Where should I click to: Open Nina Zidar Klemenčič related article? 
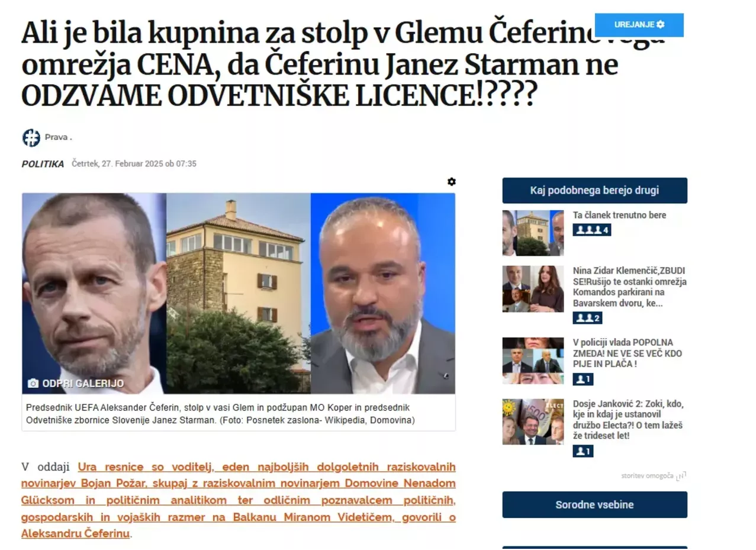pyautogui.click(x=630, y=287)
